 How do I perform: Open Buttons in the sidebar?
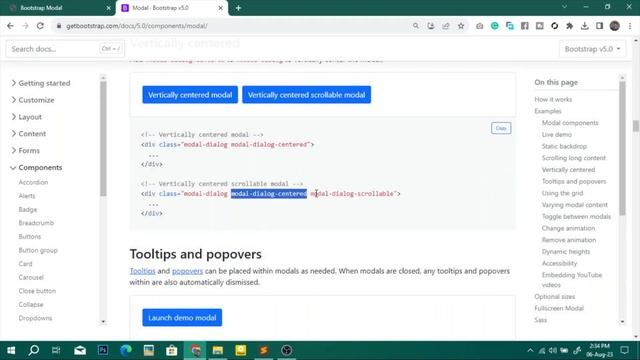(x=29, y=237)
